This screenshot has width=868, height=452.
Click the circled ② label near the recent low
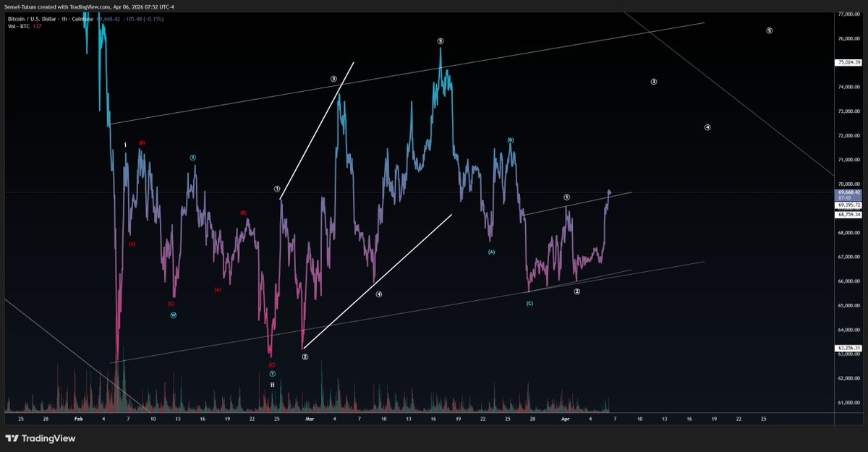[x=576, y=292]
